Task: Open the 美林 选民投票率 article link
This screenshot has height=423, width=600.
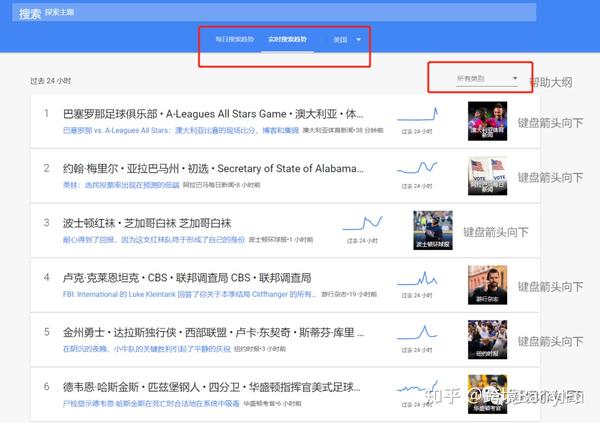Action: 121,185
